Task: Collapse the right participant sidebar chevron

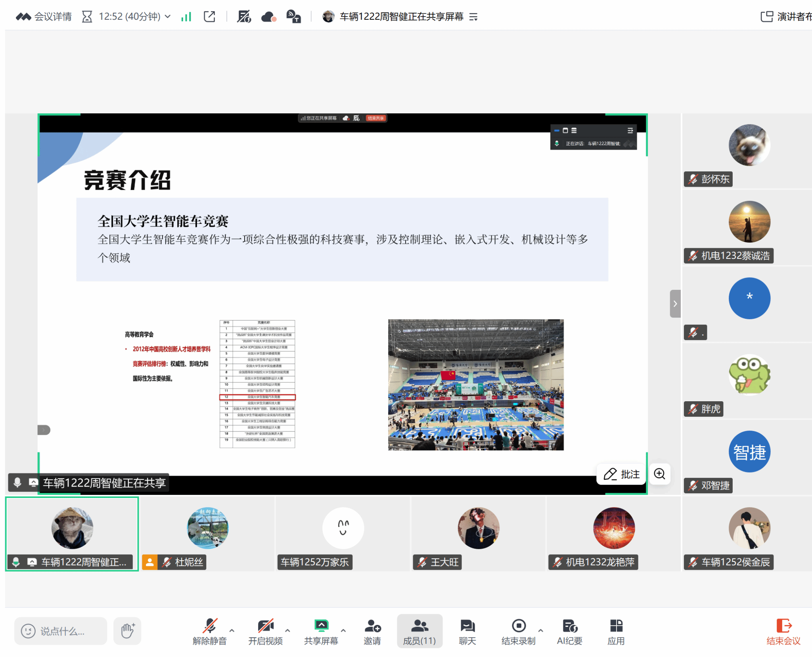Action: [675, 304]
